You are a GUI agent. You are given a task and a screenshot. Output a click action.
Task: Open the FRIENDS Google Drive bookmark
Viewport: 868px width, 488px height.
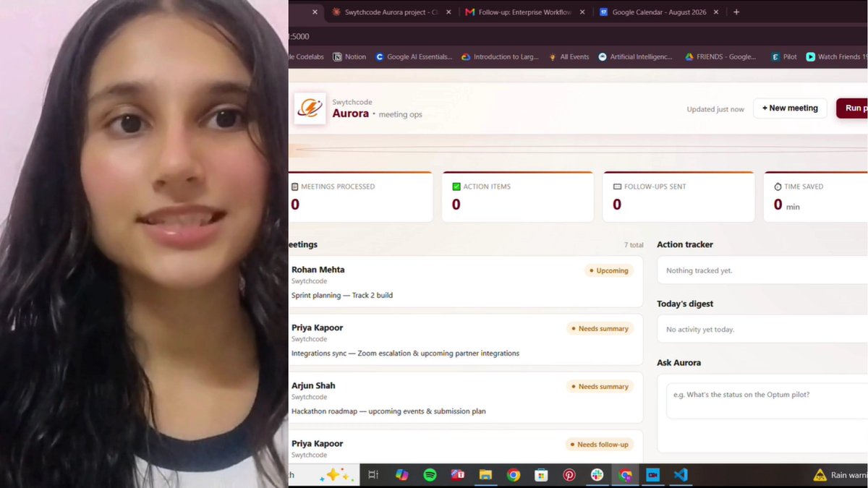720,56
